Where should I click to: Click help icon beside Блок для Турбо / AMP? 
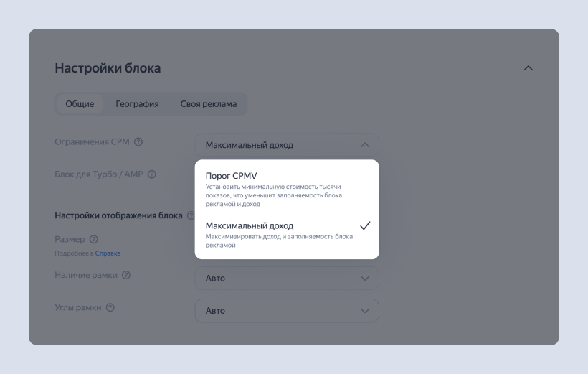pyautogui.click(x=152, y=174)
